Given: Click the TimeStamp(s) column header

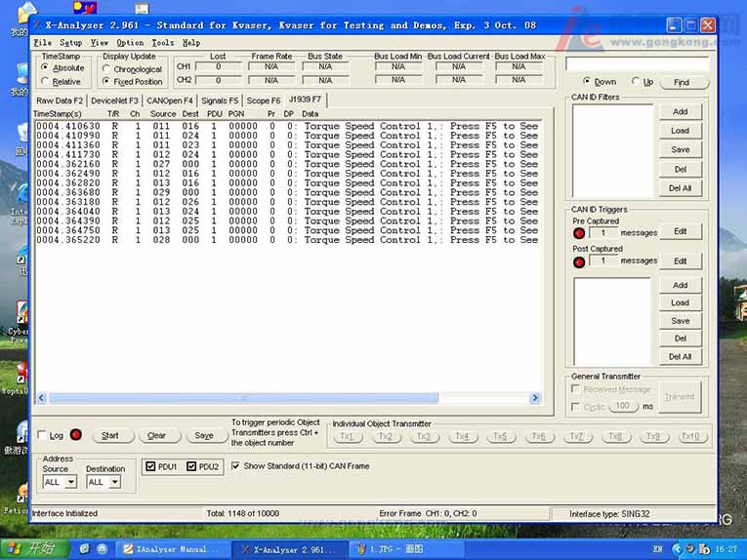Looking at the screenshot, I should [x=58, y=114].
